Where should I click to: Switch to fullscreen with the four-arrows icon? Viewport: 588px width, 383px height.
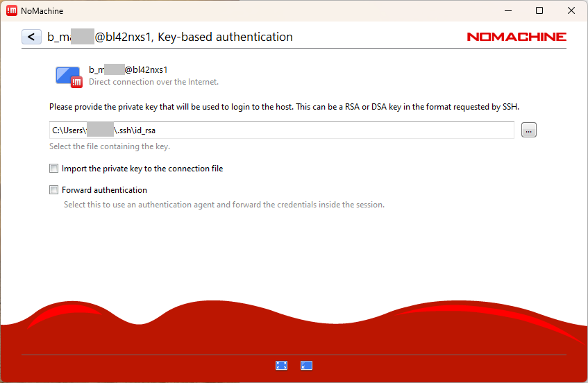click(281, 366)
